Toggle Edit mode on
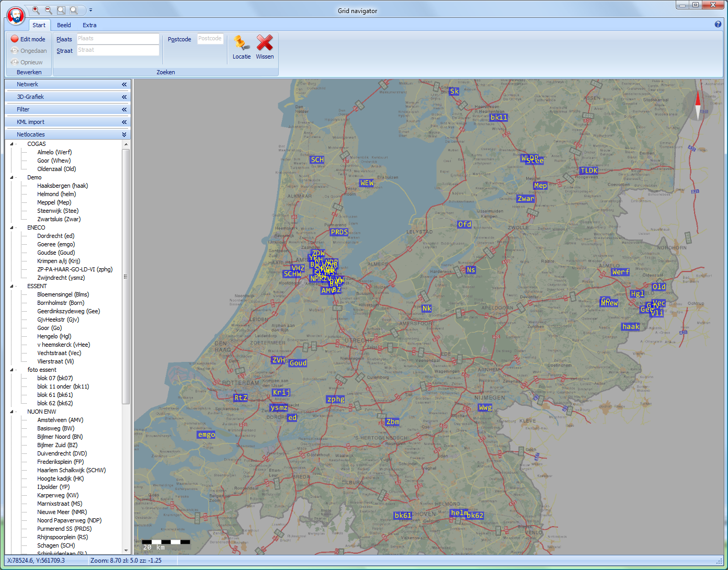The height and width of the screenshot is (570, 728). pyautogui.click(x=28, y=39)
